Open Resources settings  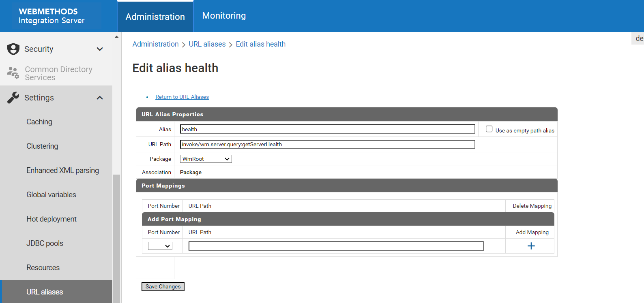point(43,268)
